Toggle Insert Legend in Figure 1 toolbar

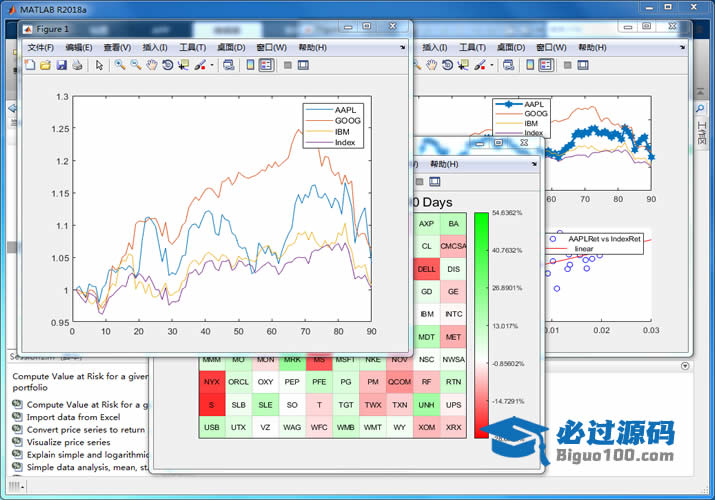click(x=266, y=65)
